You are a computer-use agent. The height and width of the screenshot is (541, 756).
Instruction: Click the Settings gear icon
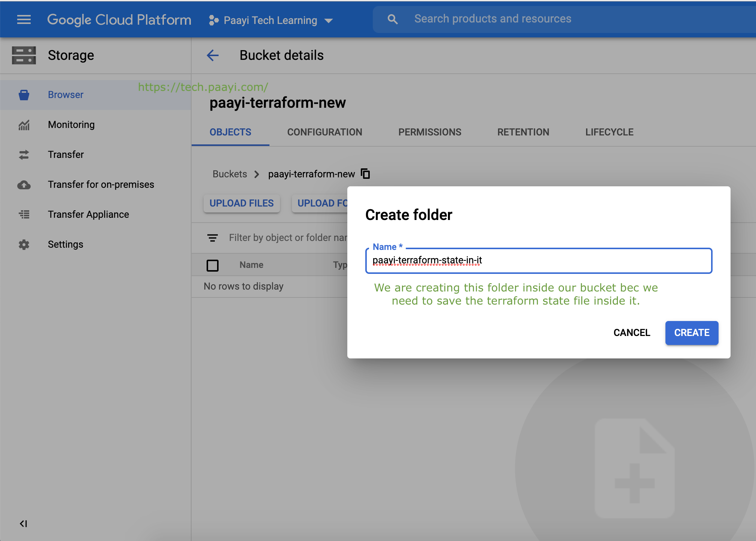pyautogui.click(x=24, y=245)
